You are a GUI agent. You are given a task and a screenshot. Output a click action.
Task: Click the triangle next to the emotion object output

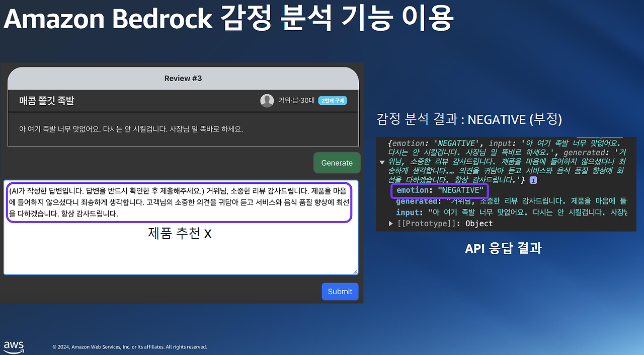(381, 162)
